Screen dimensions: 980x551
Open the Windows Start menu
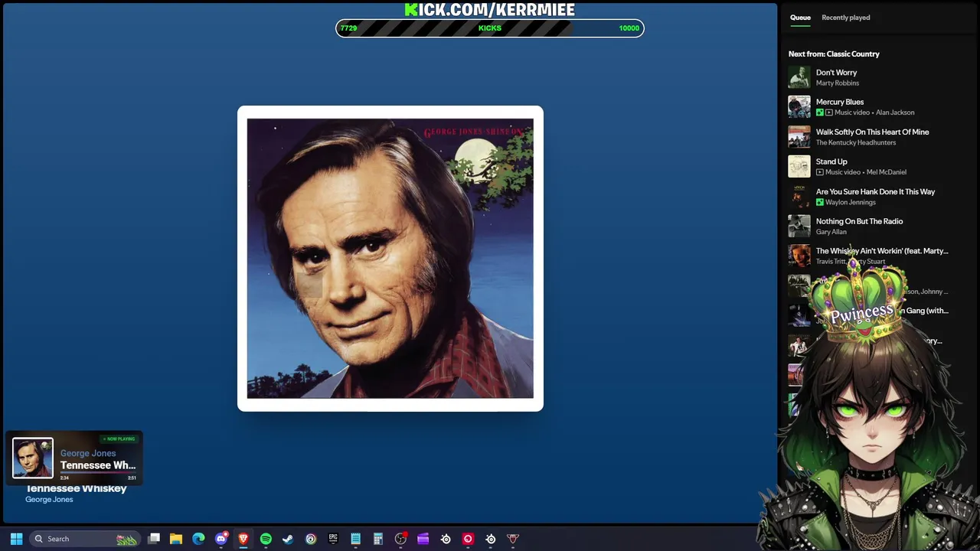[16, 539]
